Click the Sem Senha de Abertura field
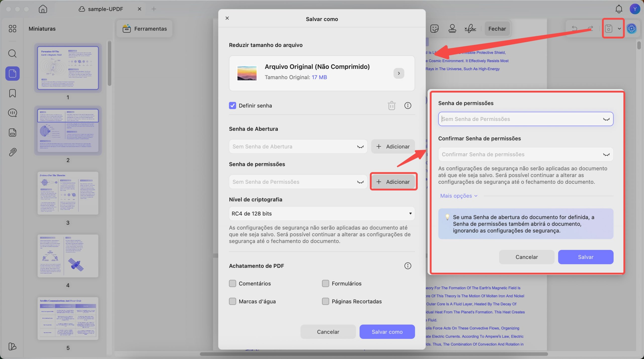Viewport: 644px width, 359px height. [298, 146]
